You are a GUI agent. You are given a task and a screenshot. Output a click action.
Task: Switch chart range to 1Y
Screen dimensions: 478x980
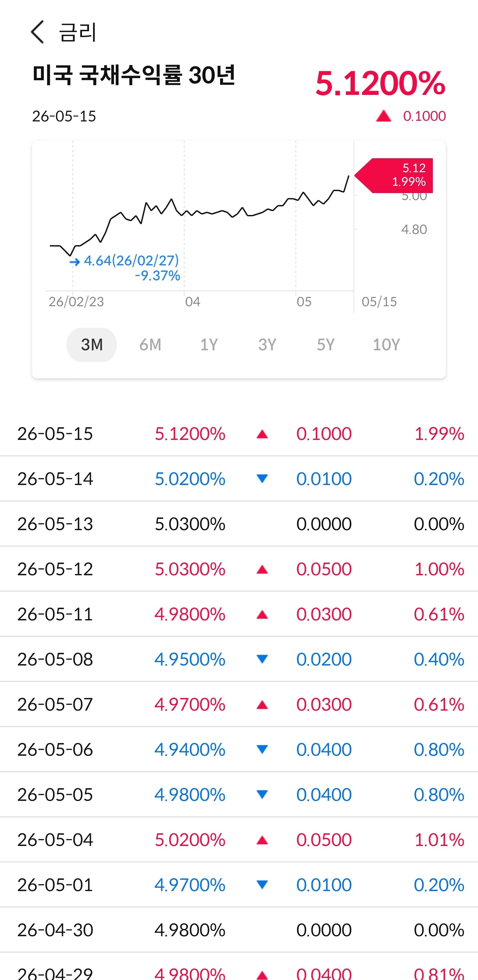(209, 345)
